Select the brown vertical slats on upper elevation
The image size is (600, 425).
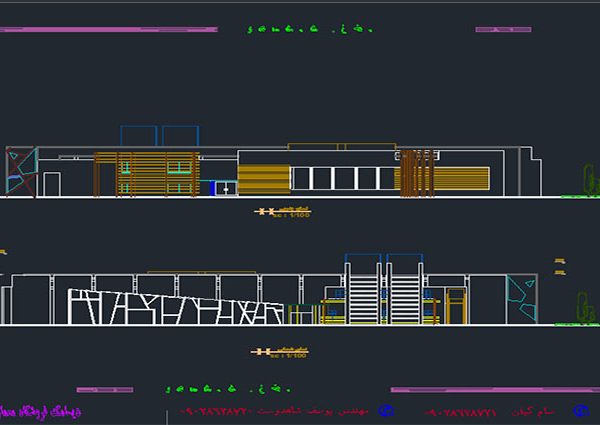[411, 171]
